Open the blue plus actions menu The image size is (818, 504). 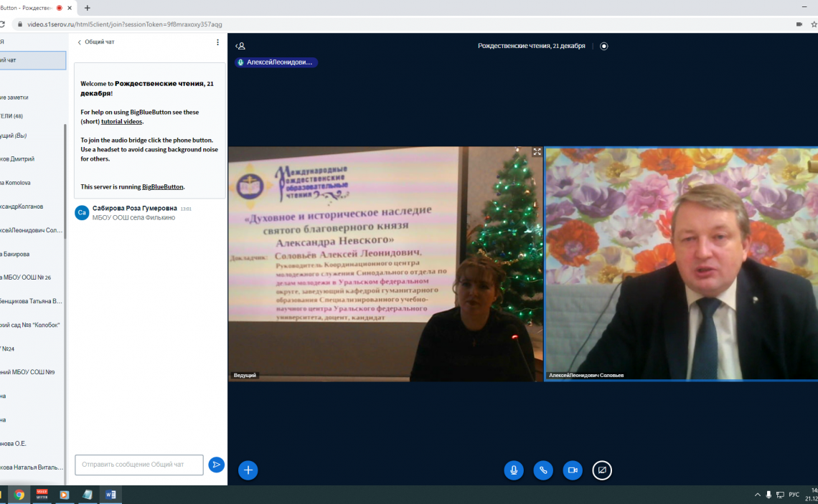click(248, 470)
